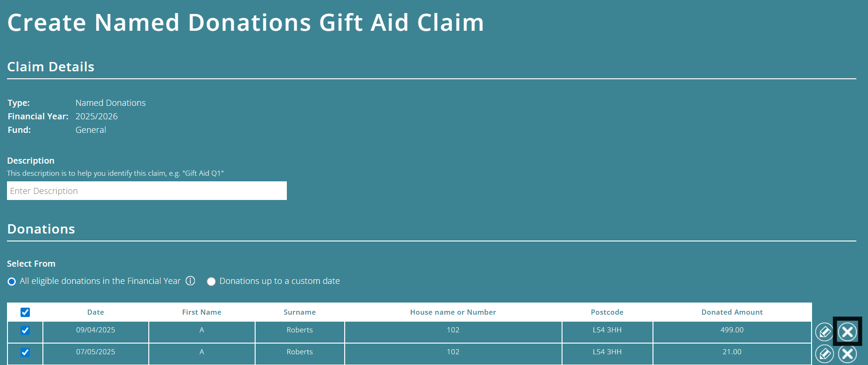Viewport: 868px width, 365px height.
Task: Click the Postcode column header
Action: (607, 312)
